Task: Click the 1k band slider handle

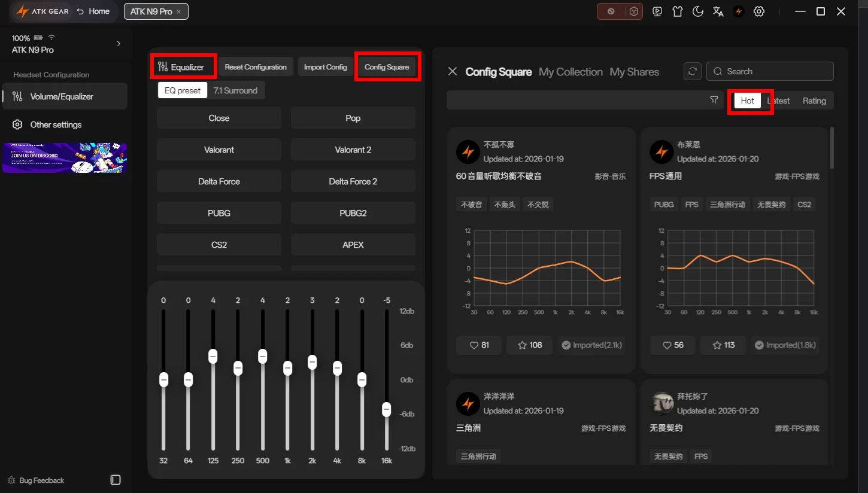Action: (287, 368)
